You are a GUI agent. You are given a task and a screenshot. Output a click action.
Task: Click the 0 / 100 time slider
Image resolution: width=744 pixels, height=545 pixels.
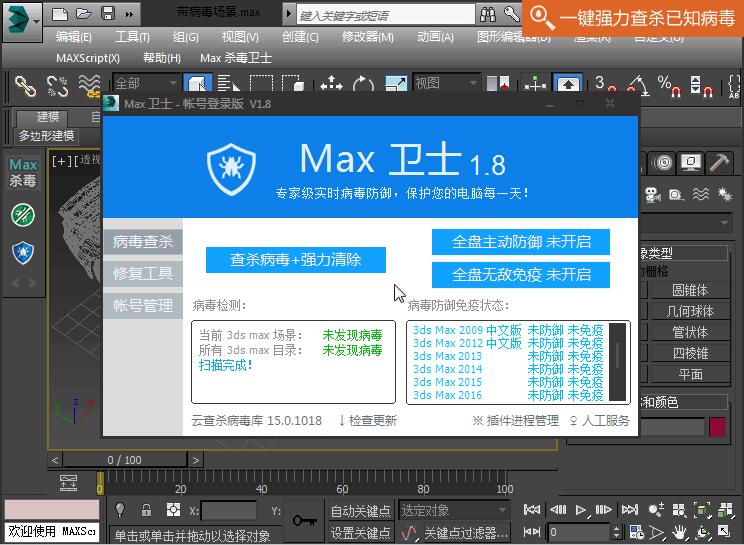pos(124,460)
